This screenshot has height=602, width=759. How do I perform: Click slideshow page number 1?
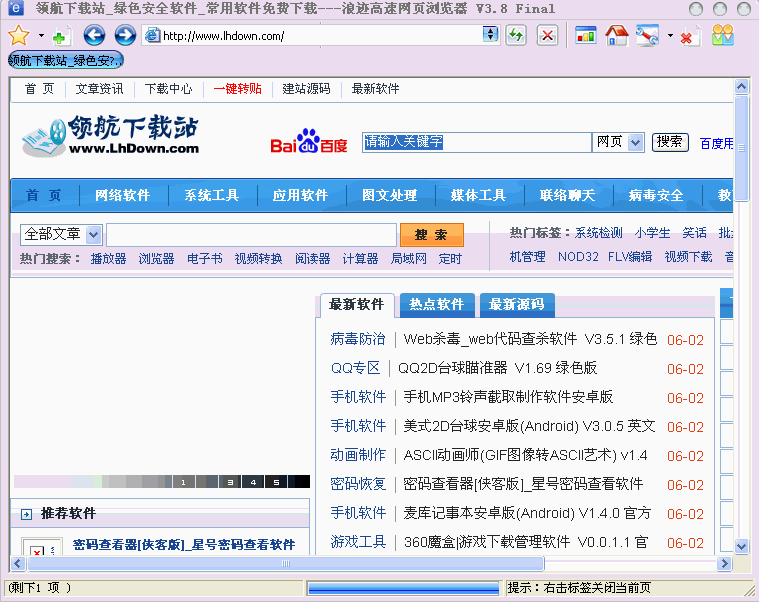click(183, 482)
